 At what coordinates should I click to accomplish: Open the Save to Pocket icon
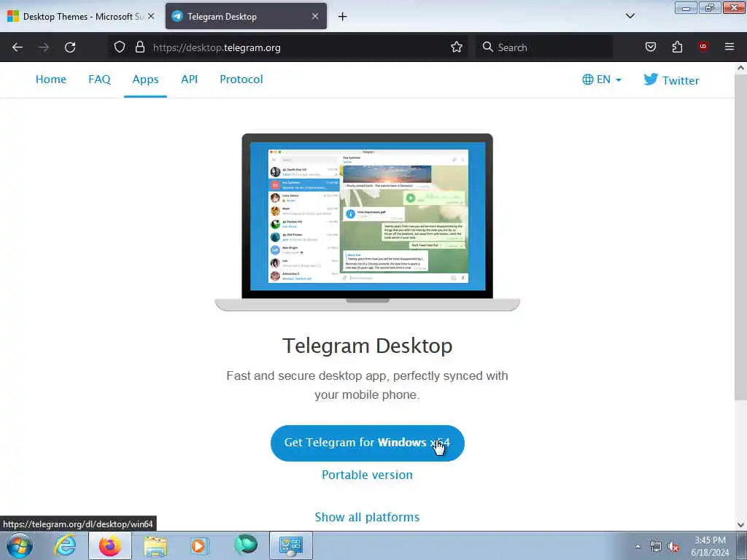click(x=651, y=47)
